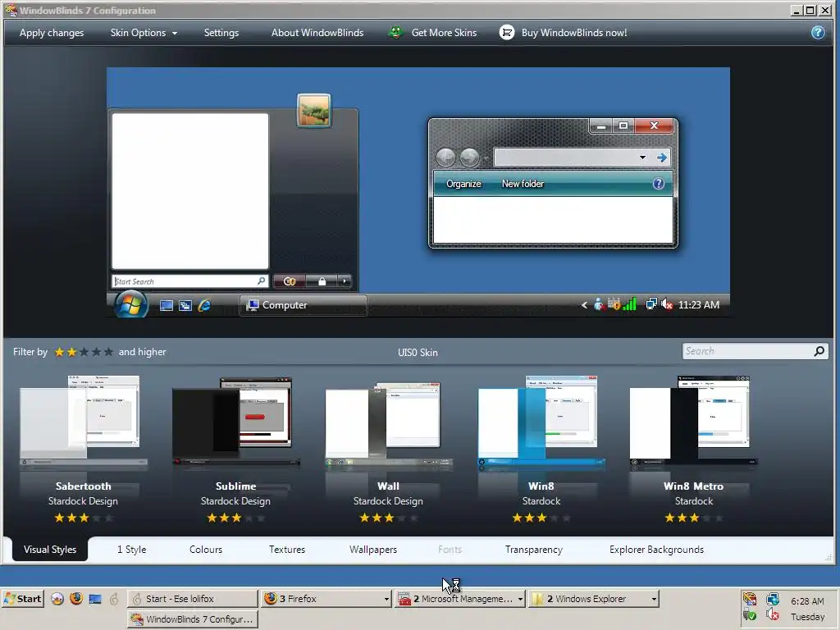Click New folder in the preview window
This screenshot has height=630, width=840.
coord(523,184)
